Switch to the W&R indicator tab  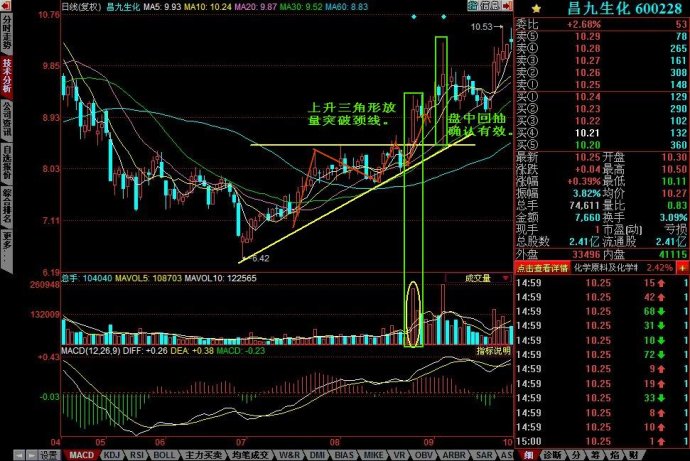(x=289, y=455)
